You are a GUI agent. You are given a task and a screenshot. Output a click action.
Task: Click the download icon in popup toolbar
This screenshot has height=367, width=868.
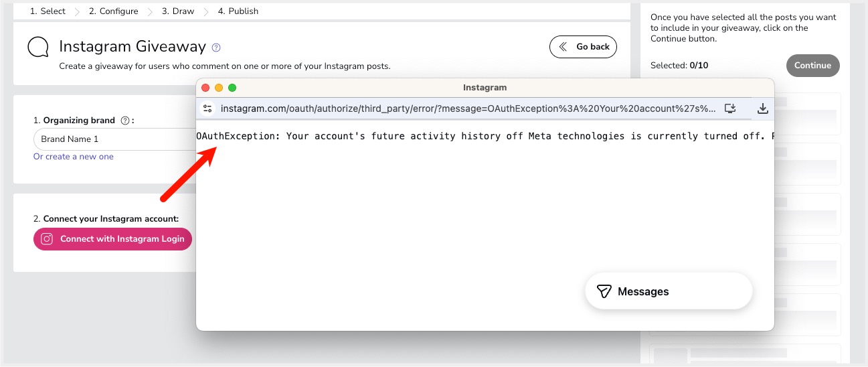click(762, 108)
